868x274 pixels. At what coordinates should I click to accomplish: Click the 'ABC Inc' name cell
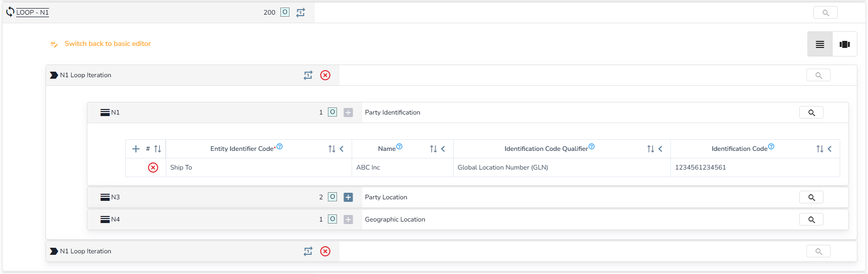[x=403, y=168]
